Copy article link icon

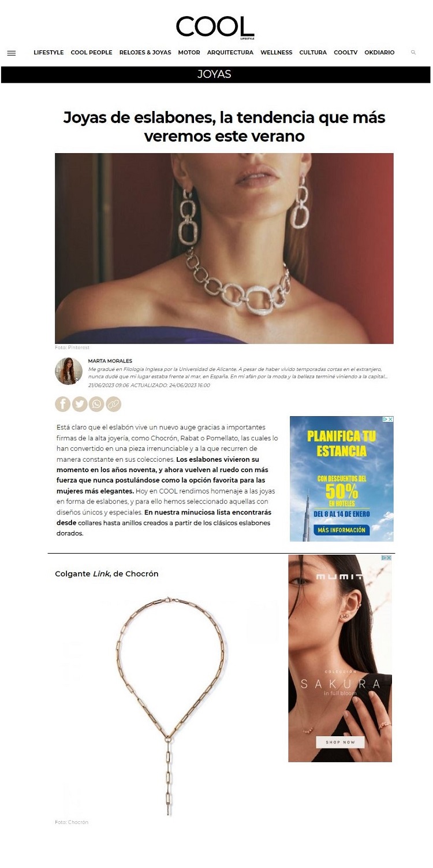pyautogui.click(x=114, y=404)
